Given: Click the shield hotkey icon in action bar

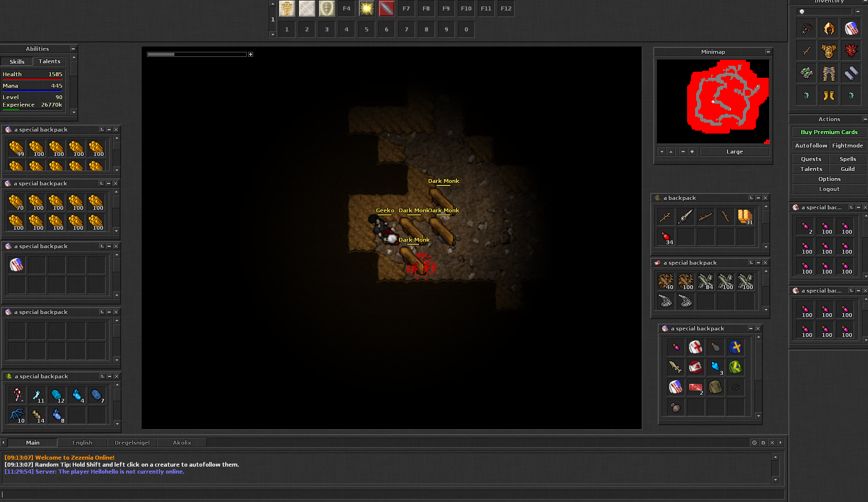Looking at the screenshot, I should [327, 8].
